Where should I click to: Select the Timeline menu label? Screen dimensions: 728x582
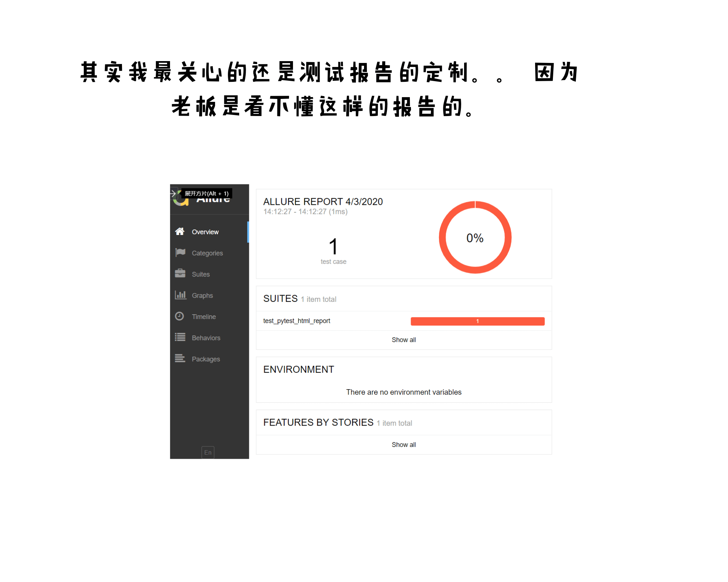[204, 317]
